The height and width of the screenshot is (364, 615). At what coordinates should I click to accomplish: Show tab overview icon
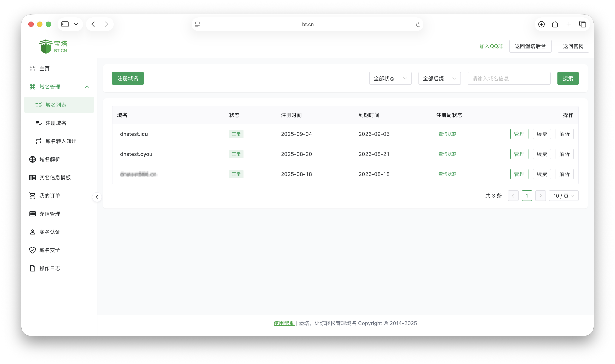[583, 24]
